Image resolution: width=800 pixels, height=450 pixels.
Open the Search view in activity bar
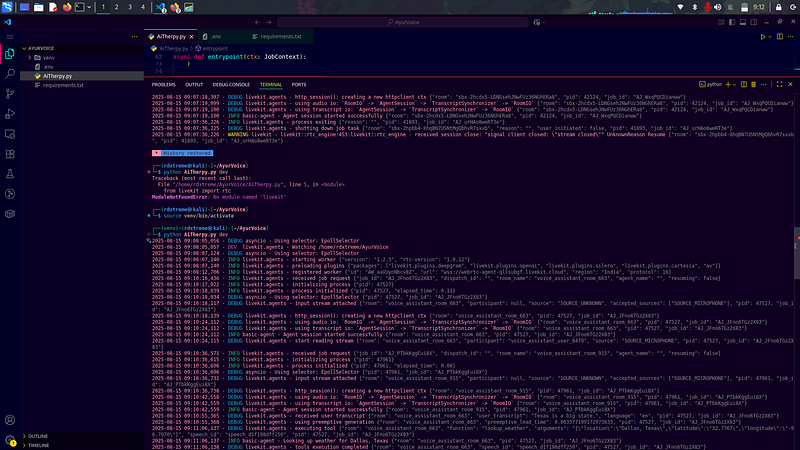pos(10,73)
